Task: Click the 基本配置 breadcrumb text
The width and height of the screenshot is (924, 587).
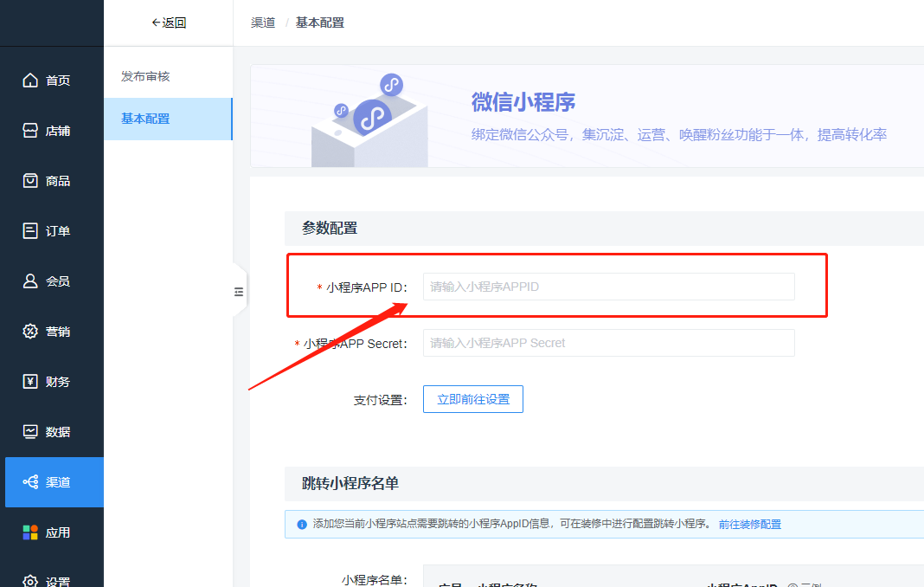Action: [319, 23]
